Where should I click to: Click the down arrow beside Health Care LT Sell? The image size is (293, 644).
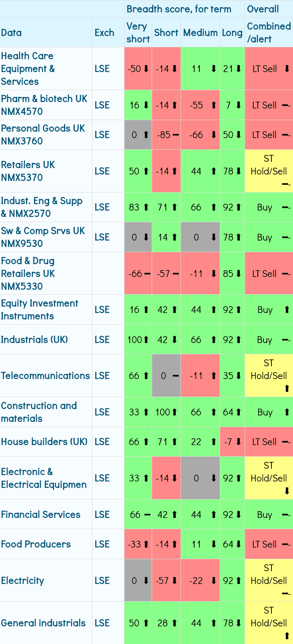[287, 69]
